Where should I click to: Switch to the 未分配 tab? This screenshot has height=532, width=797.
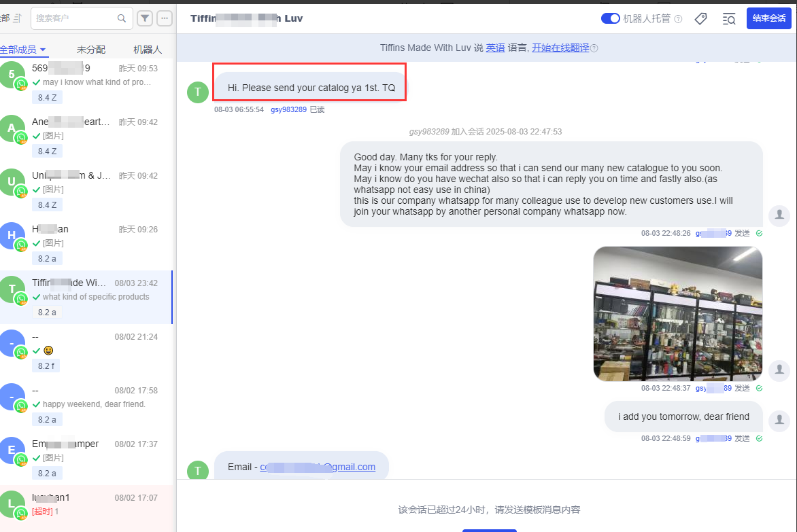91,49
